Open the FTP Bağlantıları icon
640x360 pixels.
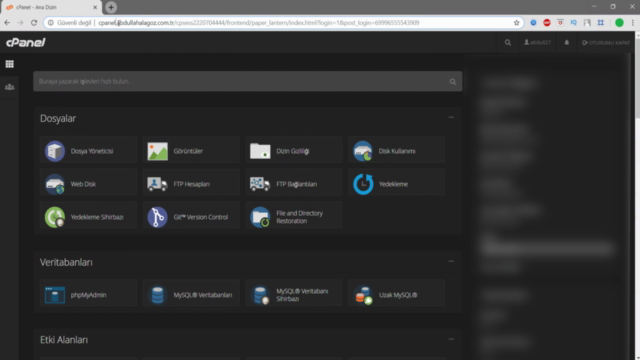260,184
